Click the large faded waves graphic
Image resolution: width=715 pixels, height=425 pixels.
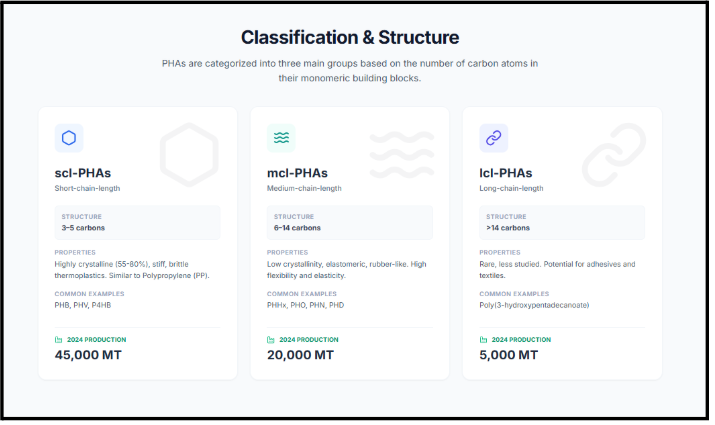click(x=401, y=153)
